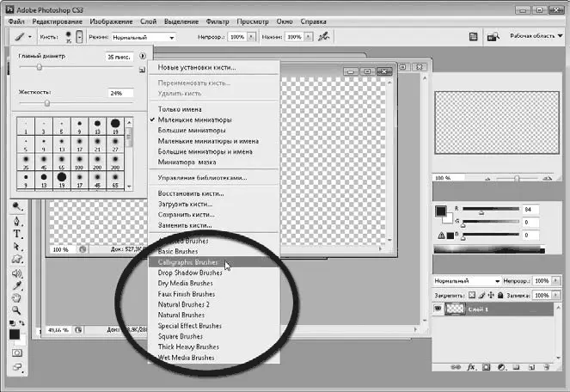The width and height of the screenshot is (570, 392).
Task: Select the Zoom magnifier tool
Action: [x=16, y=311]
